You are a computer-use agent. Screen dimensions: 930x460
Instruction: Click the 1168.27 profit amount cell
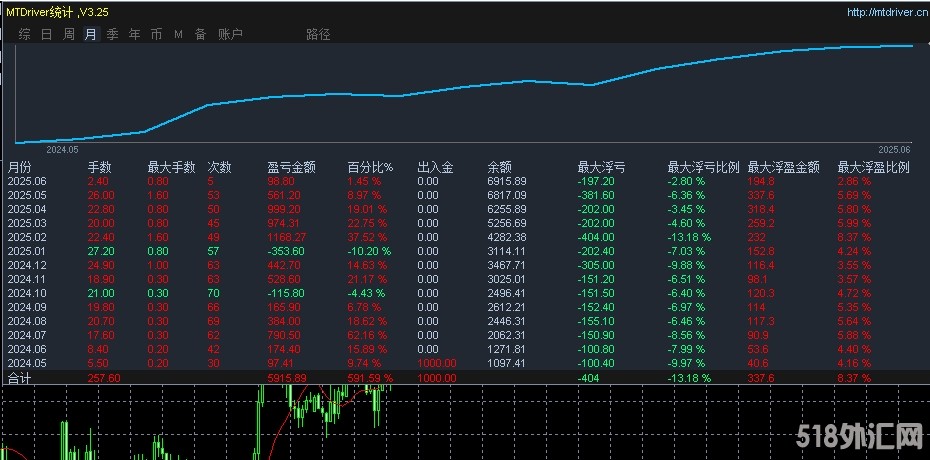(287, 237)
